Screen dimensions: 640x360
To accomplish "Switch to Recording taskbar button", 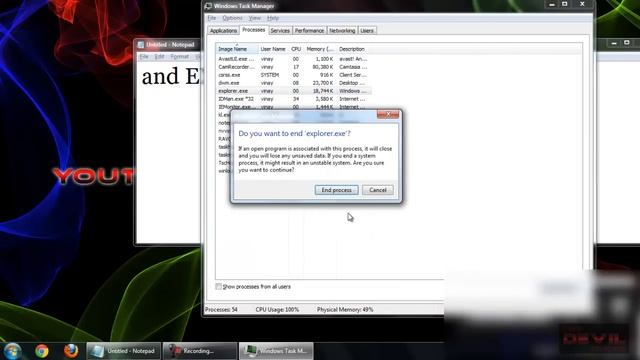I will [x=200, y=351].
